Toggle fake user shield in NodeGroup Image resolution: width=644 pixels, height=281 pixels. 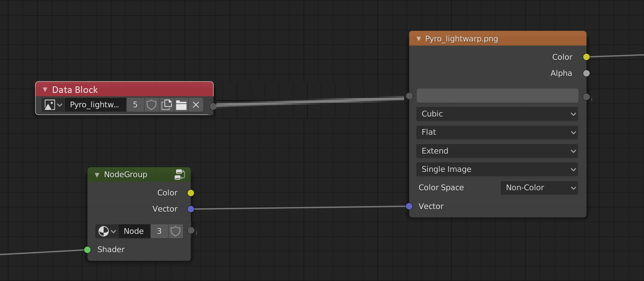coord(176,231)
